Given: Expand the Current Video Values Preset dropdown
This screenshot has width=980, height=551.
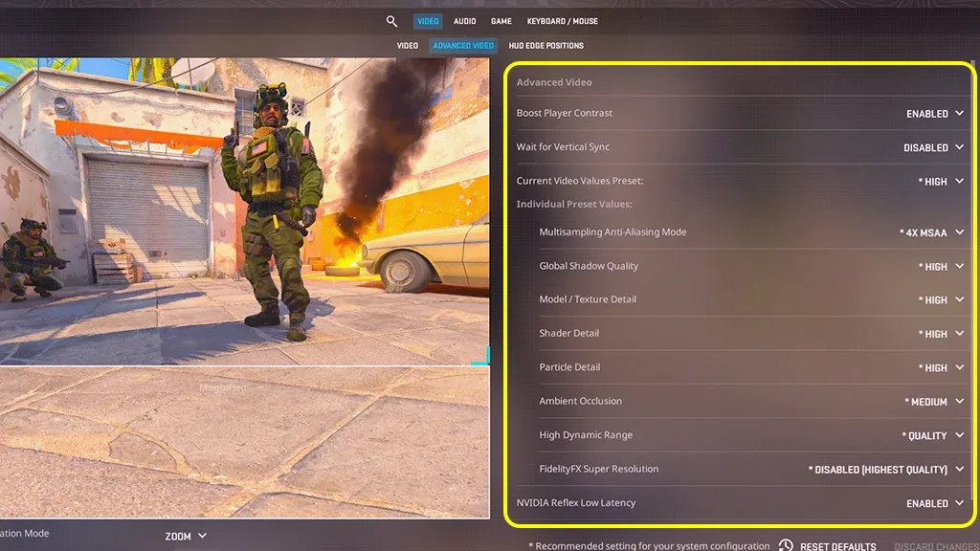Looking at the screenshot, I should pos(941,181).
